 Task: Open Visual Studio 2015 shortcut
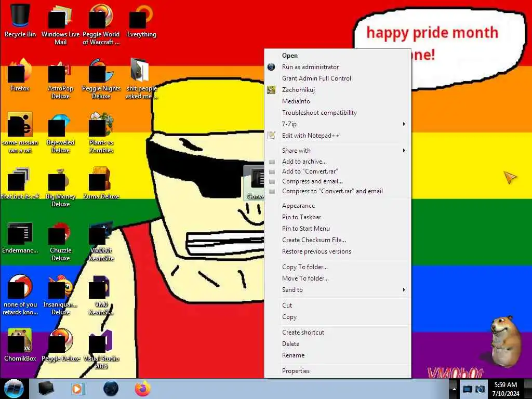click(101, 349)
